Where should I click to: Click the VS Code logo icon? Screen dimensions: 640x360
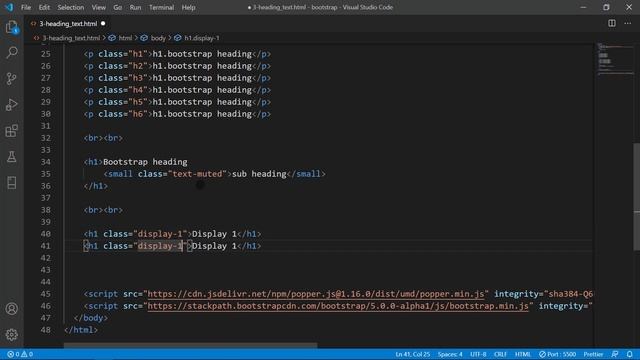coord(9,7)
